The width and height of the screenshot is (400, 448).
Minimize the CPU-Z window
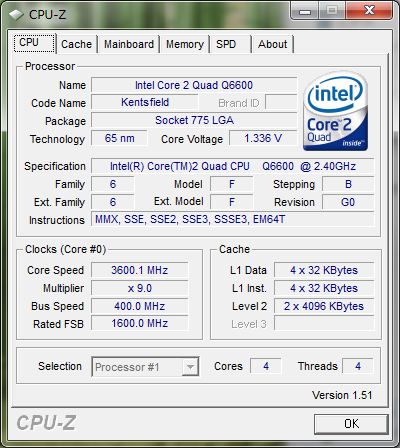tap(305, 11)
